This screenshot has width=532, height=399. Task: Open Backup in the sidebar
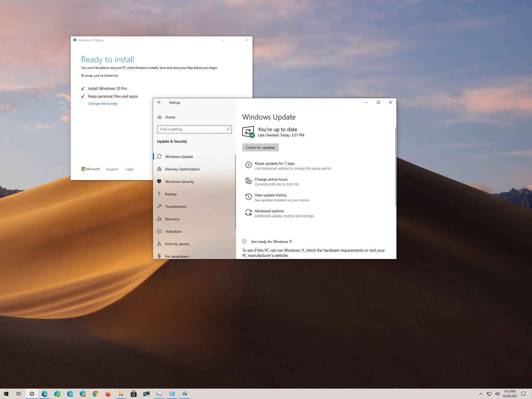click(x=194, y=194)
